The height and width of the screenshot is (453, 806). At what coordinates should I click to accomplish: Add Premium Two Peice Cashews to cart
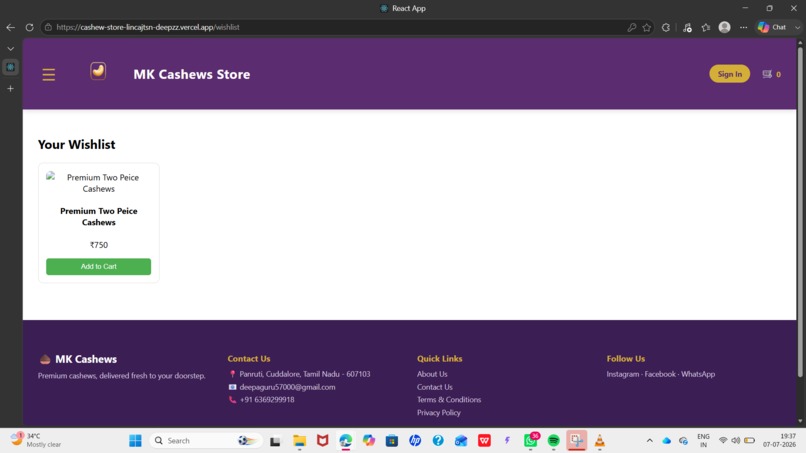coord(99,266)
